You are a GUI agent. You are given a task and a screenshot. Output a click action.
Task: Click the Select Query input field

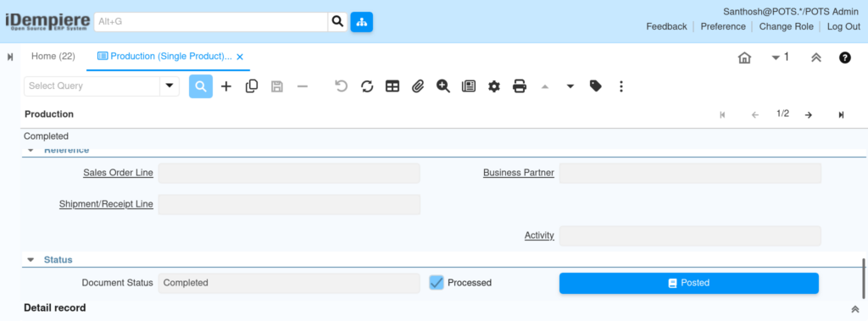click(x=92, y=86)
